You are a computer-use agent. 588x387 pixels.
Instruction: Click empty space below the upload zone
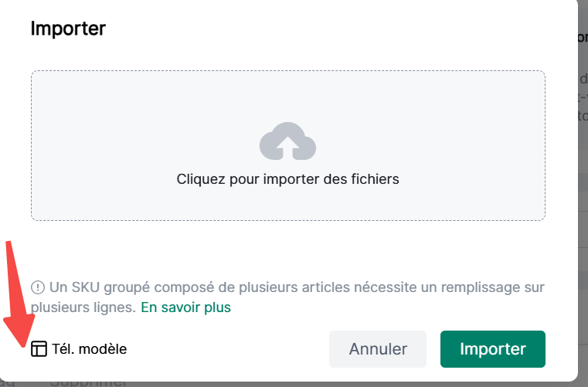(287, 247)
